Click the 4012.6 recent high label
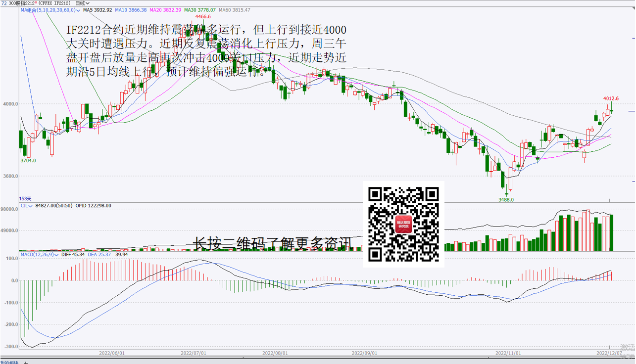636x364 pixels. pyautogui.click(x=611, y=98)
